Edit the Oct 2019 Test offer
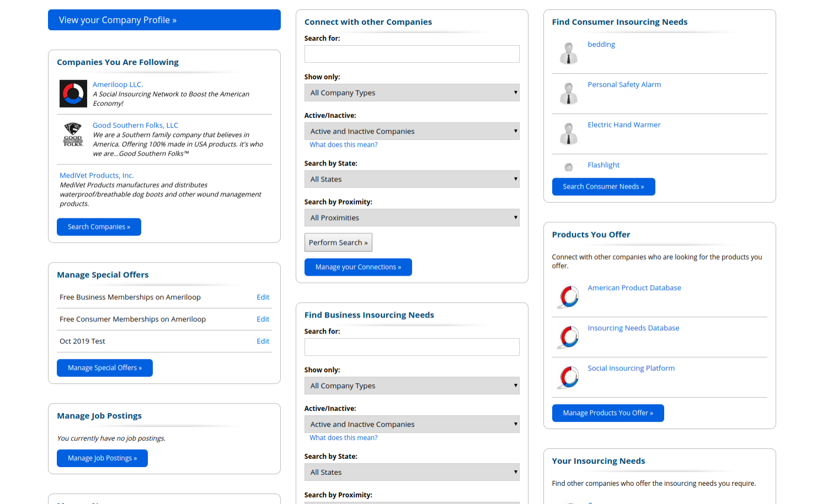 pyautogui.click(x=263, y=341)
